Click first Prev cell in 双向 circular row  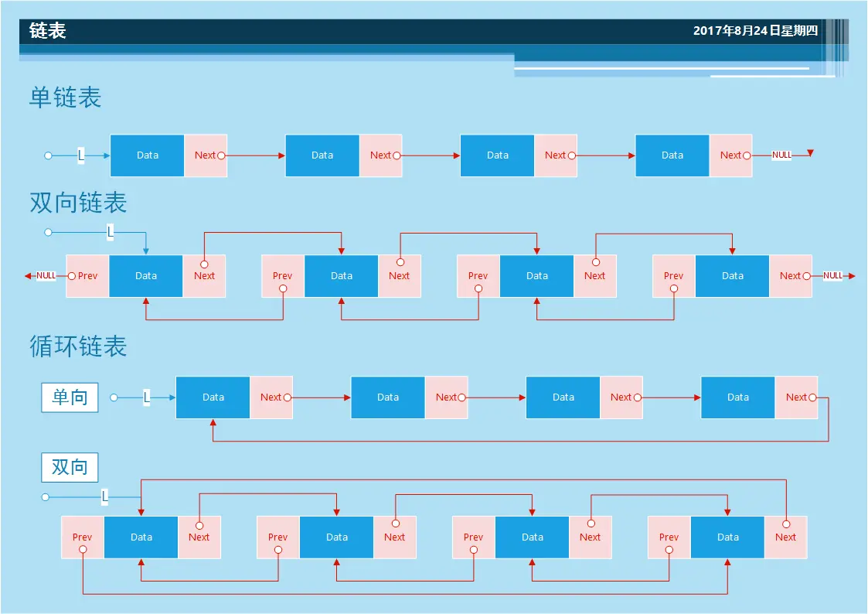tap(83, 537)
